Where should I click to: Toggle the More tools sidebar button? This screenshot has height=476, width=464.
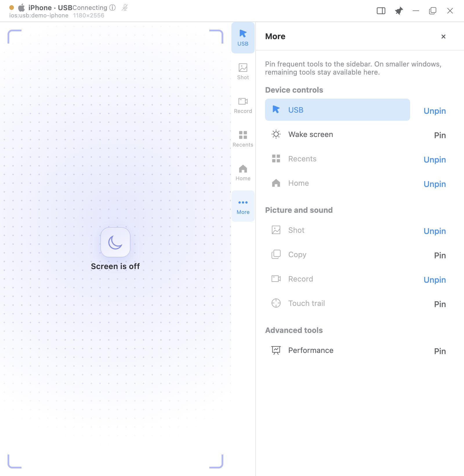(243, 206)
